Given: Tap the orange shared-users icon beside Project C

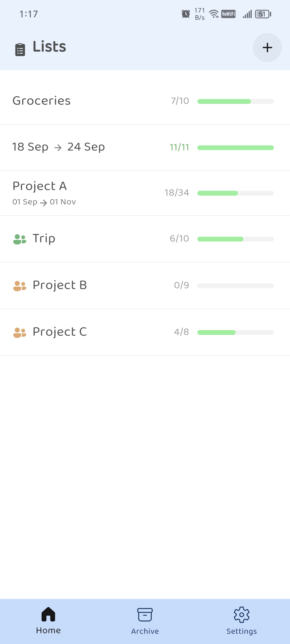Looking at the screenshot, I should pyautogui.click(x=20, y=332).
